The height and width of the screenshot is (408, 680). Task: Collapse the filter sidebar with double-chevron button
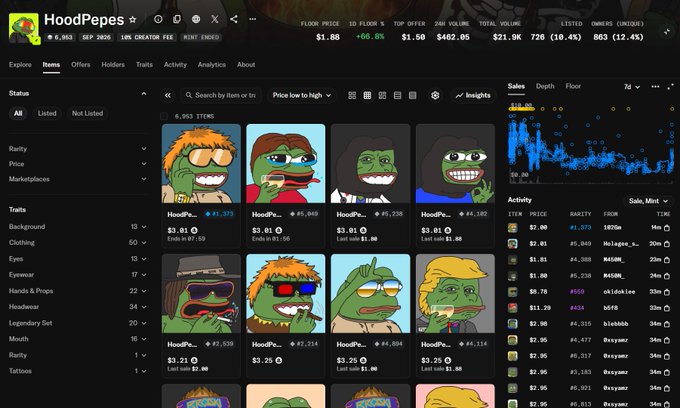(x=168, y=95)
